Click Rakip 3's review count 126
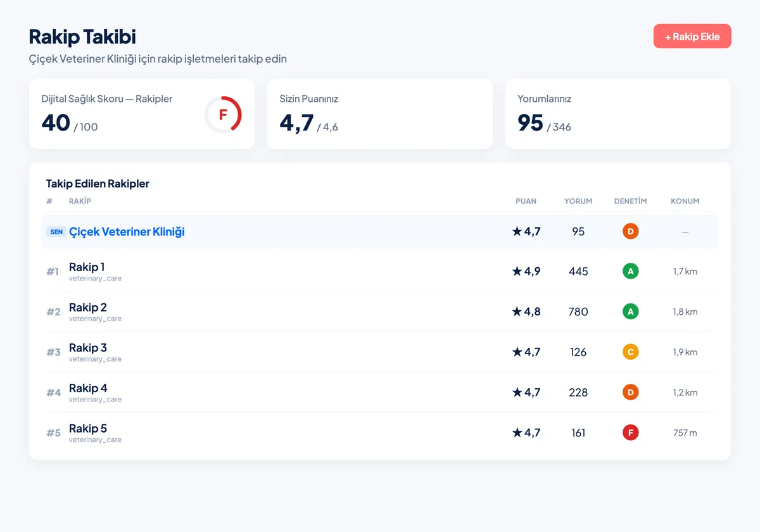The height and width of the screenshot is (532, 760). (x=578, y=352)
